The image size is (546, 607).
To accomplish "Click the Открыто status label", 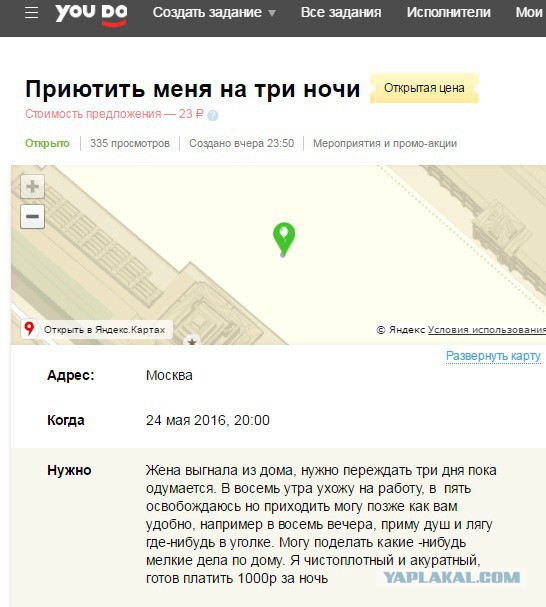I will click(47, 143).
